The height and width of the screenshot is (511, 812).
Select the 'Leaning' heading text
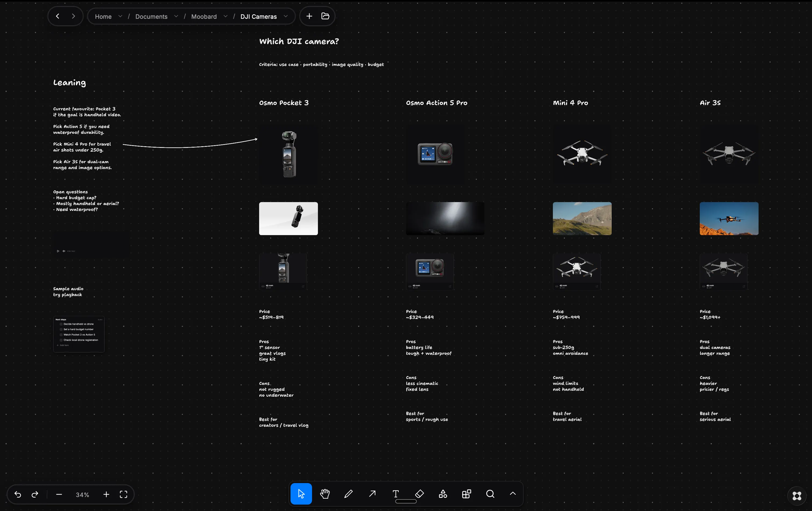pos(70,83)
